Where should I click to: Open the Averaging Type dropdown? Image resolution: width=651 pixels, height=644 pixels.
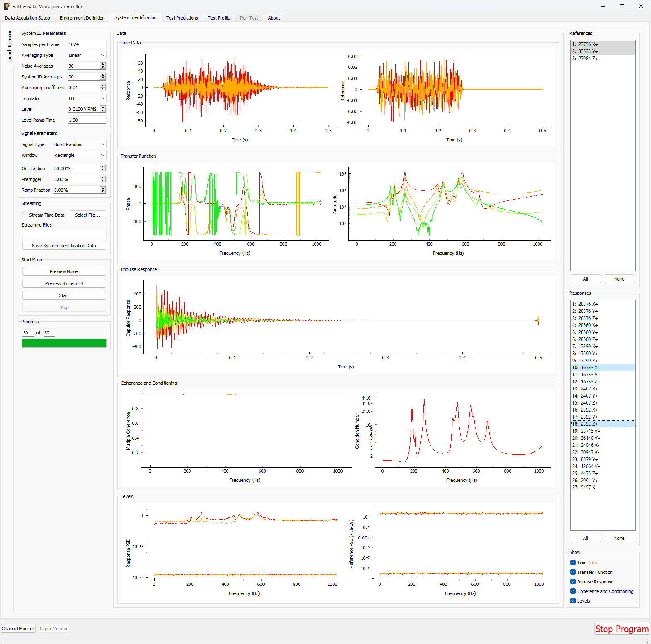point(87,55)
